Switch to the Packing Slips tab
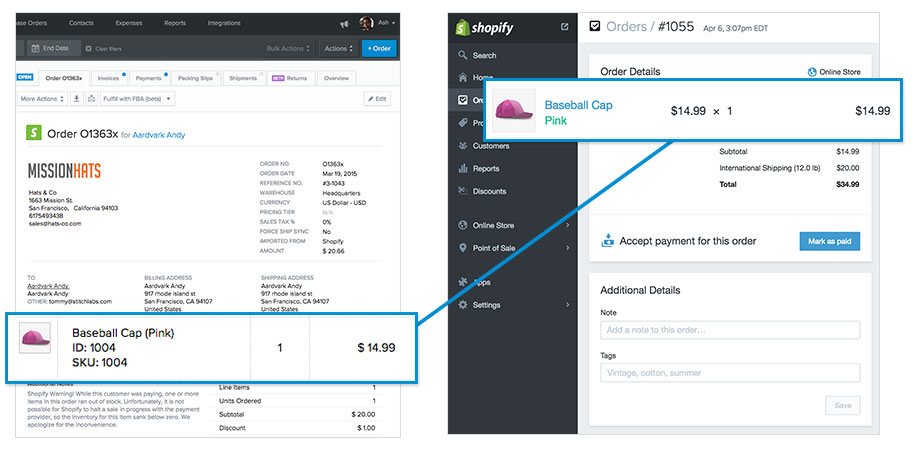 tap(195, 78)
